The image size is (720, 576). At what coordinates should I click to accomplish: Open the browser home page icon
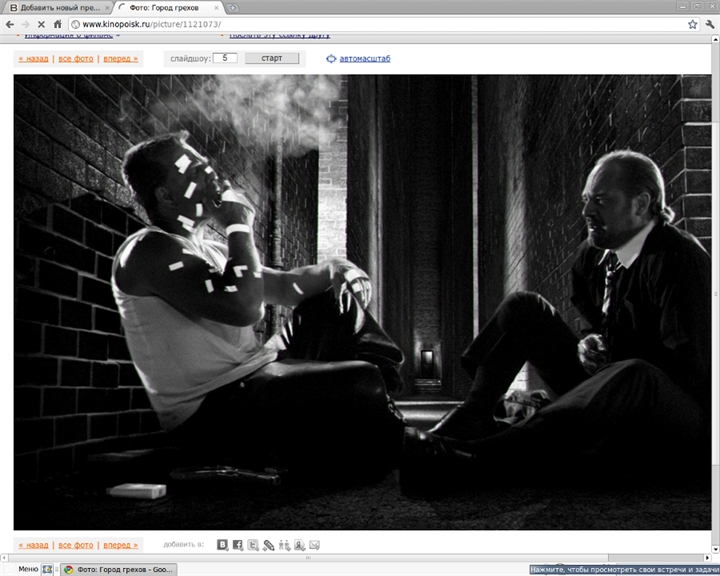(57, 24)
